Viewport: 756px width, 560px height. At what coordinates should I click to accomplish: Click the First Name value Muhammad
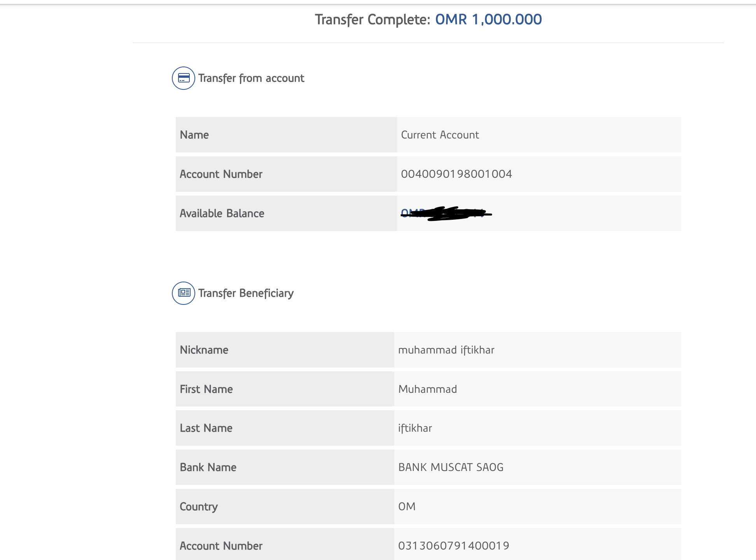tap(427, 389)
